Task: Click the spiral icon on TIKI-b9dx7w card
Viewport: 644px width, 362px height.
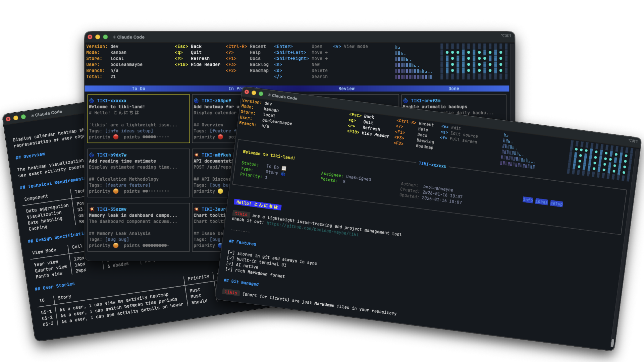Action: pyautogui.click(x=92, y=155)
